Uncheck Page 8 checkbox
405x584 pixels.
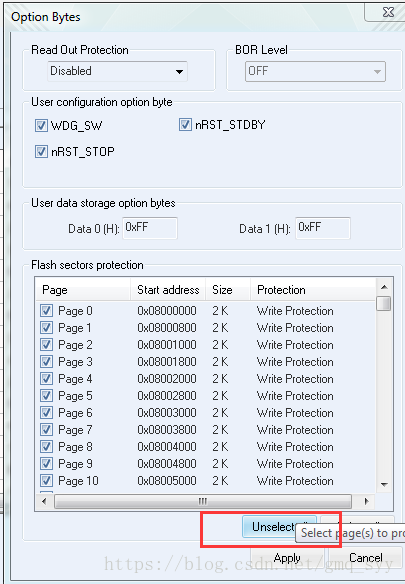[x=46, y=447]
